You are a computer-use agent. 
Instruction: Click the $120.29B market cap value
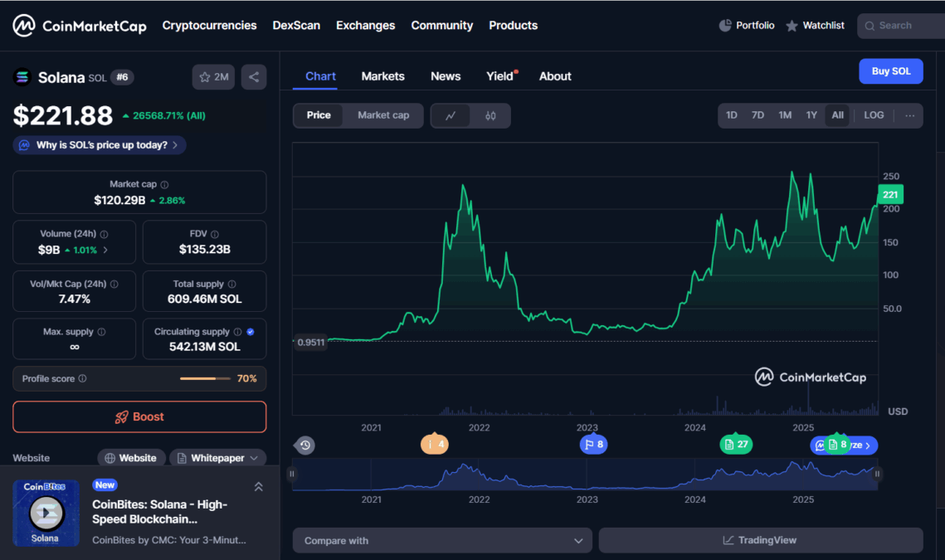point(119,201)
